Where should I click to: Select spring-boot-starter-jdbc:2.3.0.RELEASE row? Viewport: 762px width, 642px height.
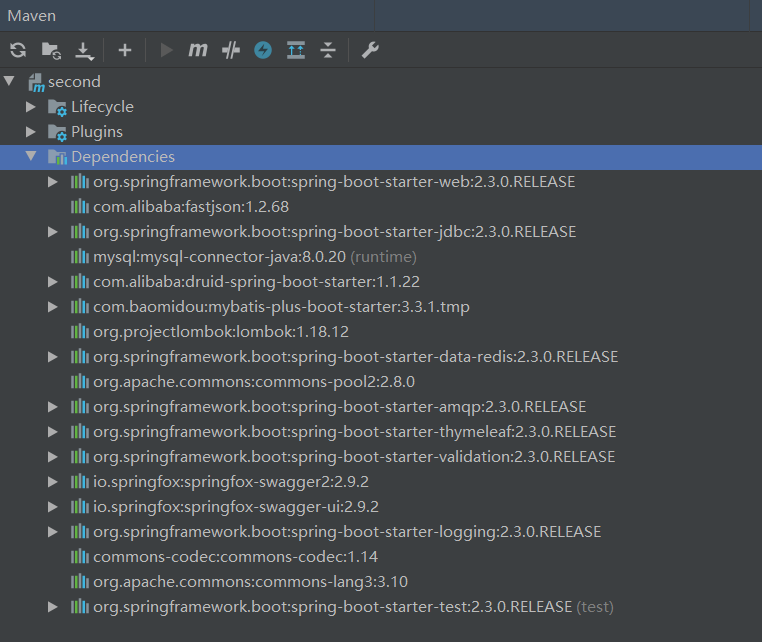coord(381,232)
